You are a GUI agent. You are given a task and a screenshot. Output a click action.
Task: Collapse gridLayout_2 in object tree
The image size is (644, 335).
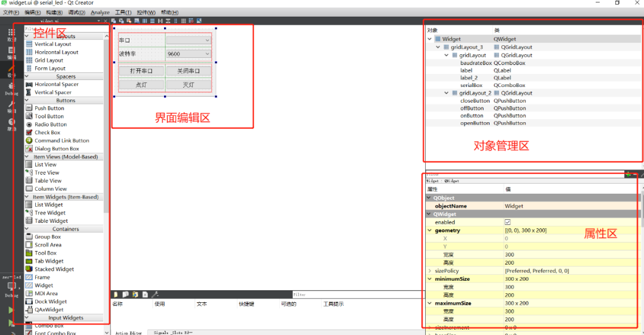point(447,93)
